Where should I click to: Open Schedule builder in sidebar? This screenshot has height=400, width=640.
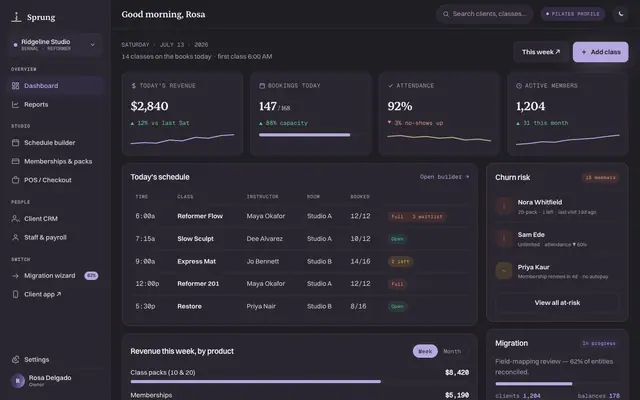tap(54, 142)
